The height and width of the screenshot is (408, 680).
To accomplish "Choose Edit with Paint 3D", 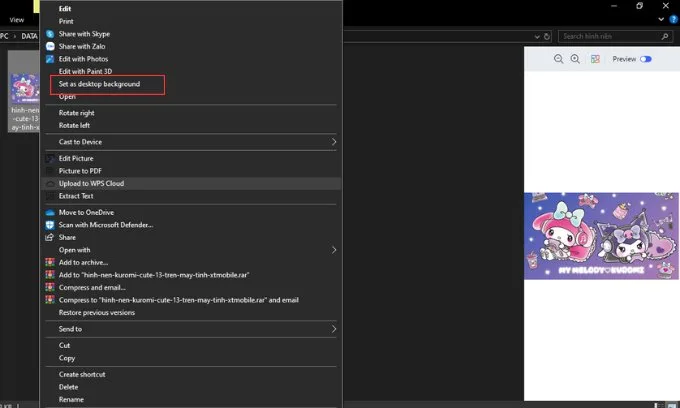I will click(85, 72).
